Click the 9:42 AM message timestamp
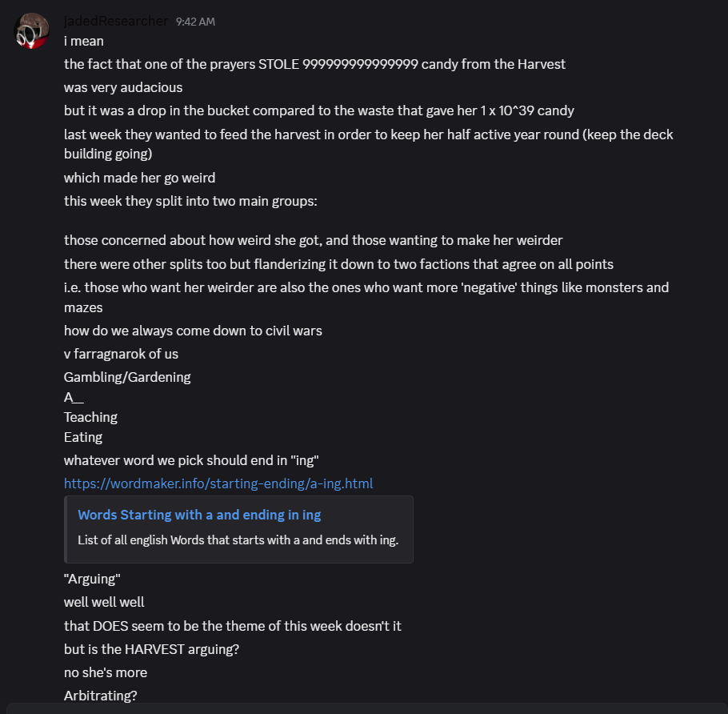728x714 pixels. pos(195,22)
